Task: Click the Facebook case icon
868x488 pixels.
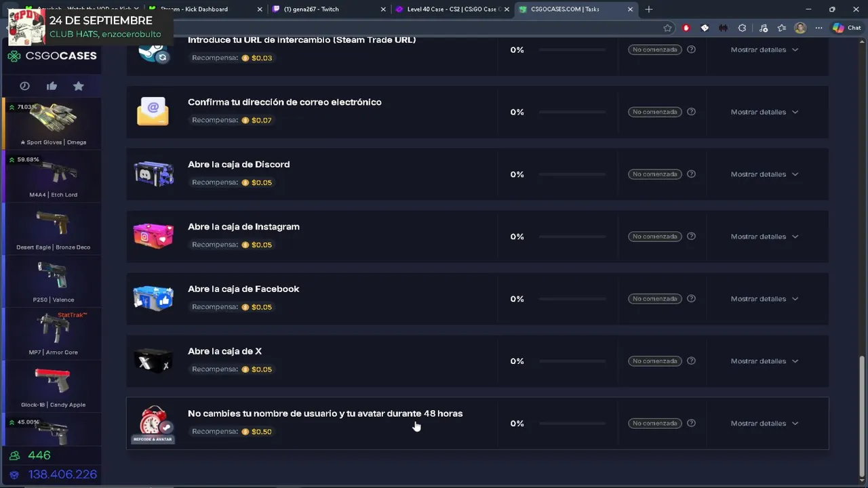Action: pyautogui.click(x=153, y=298)
